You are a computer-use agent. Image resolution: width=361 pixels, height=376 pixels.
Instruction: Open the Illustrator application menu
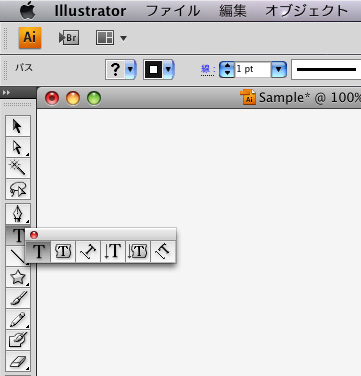coord(90,11)
